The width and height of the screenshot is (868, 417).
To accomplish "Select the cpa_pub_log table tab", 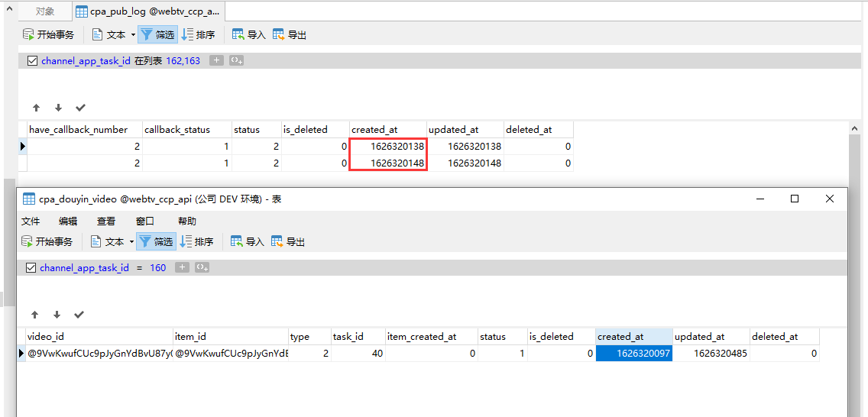I will point(148,11).
